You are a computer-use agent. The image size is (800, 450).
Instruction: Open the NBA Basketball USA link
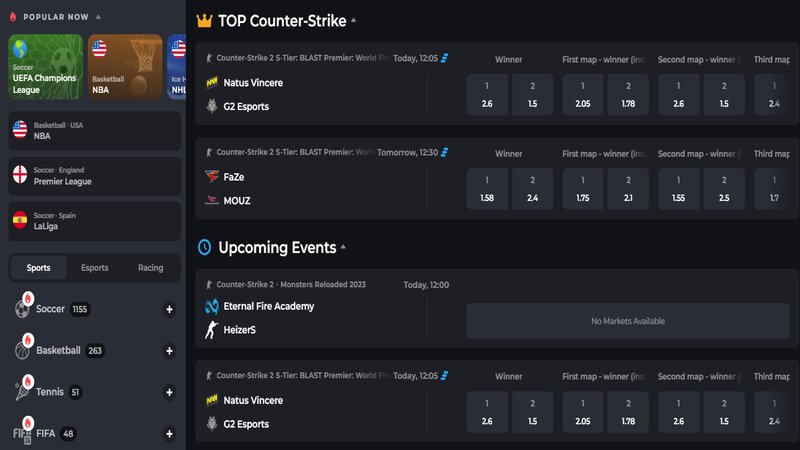pyautogui.click(x=94, y=131)
